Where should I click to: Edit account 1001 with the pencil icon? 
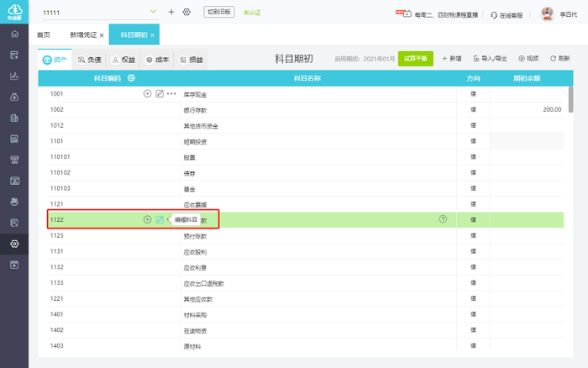pyautogui.click(x=160, y=93)
